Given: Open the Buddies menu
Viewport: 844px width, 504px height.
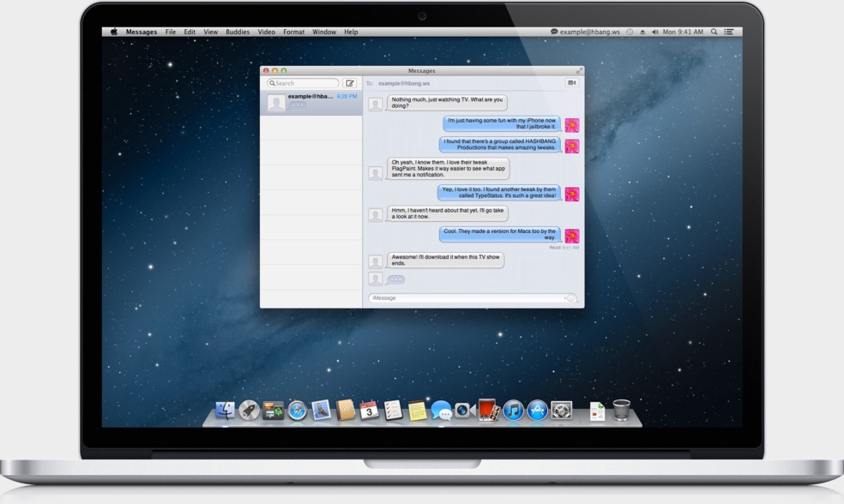Looking at the screenshot, I should click(238, 32).
